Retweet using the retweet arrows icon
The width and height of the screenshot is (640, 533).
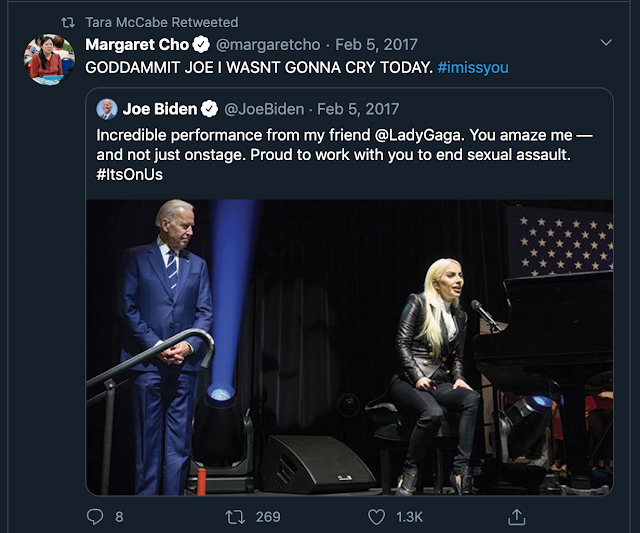coord(235,517)
